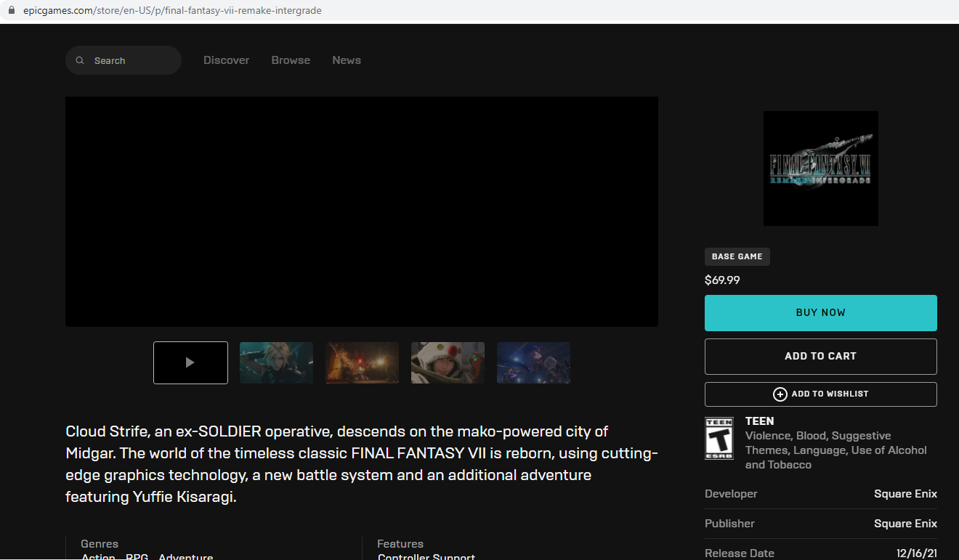Click the Release Date label
Image resolution: width=959 pixels, height=560 pixels.
pos(740,553)
